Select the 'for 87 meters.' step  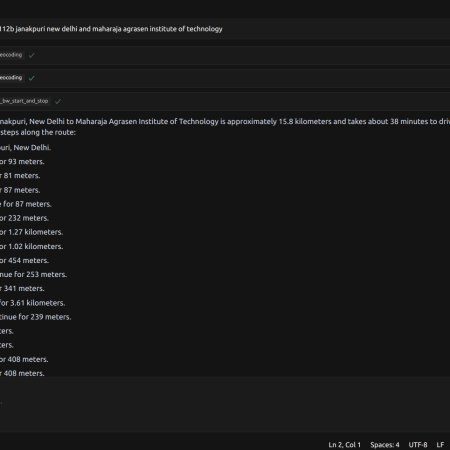point(26,204)
